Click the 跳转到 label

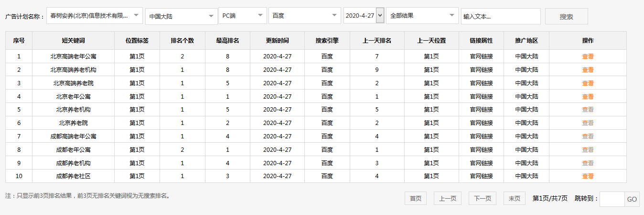(x=586, y=198)
